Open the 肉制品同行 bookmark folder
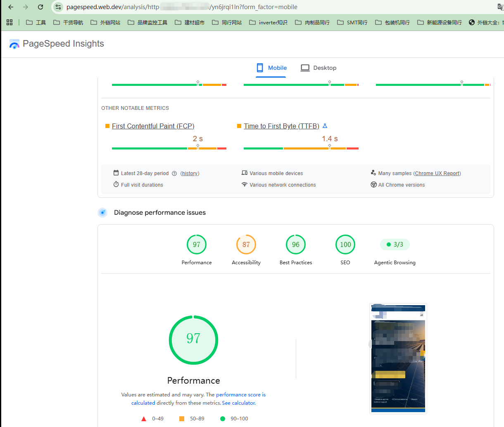Image resolution: width=504 pixels, height=427 pixels. coord(312,22)
